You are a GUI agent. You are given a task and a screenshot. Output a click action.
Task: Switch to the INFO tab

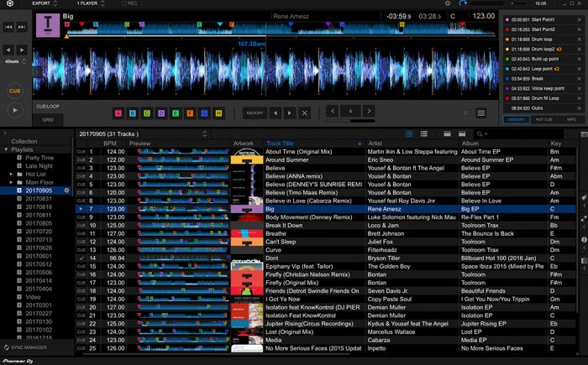point(571,120)
